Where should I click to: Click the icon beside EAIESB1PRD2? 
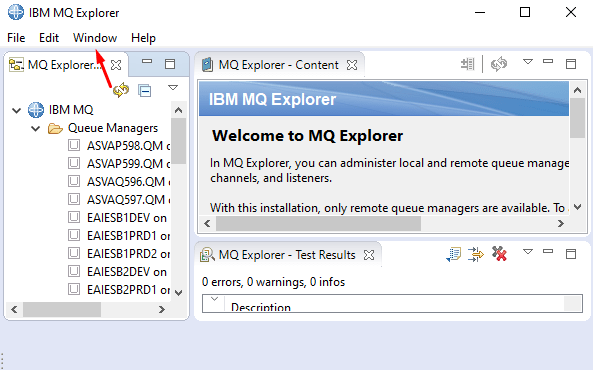[74, 253]
